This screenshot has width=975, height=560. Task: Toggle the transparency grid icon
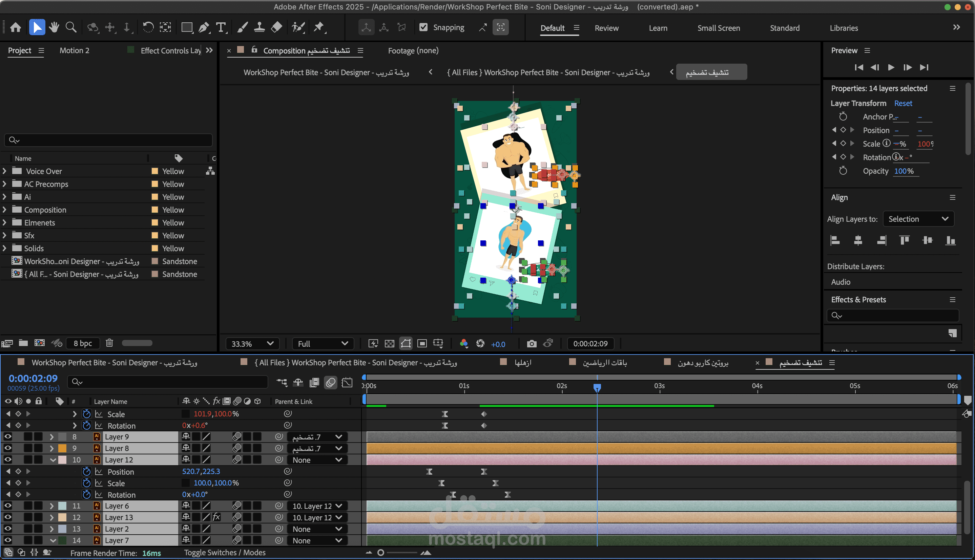coord(389,343)
